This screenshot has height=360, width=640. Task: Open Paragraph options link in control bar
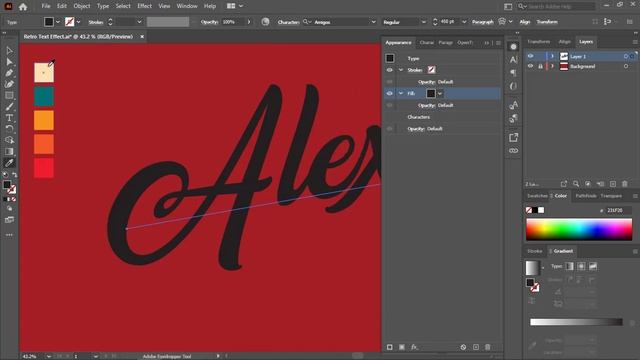482,22
